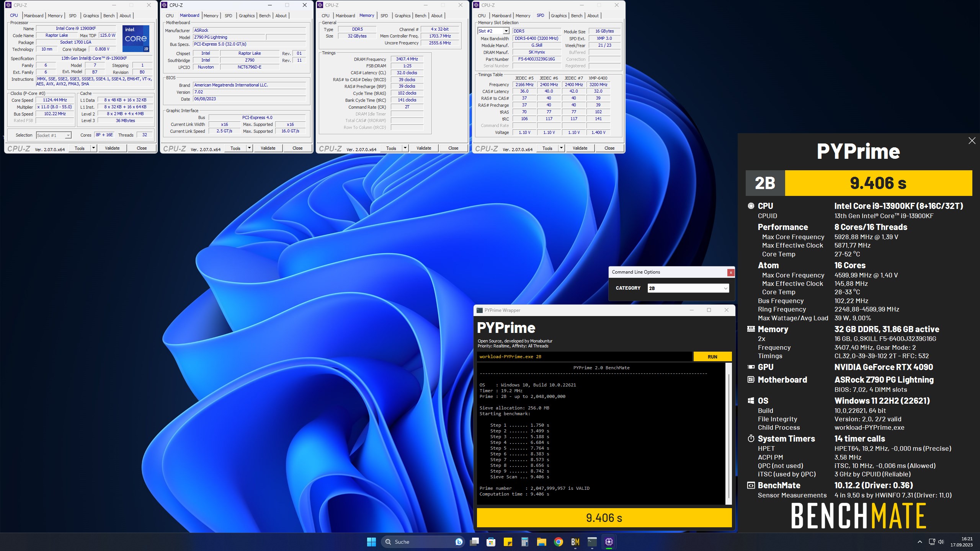The height and width of the screenshot is (551, 980).
Task: Show hidden system tray icons
Action: point(920,542)
